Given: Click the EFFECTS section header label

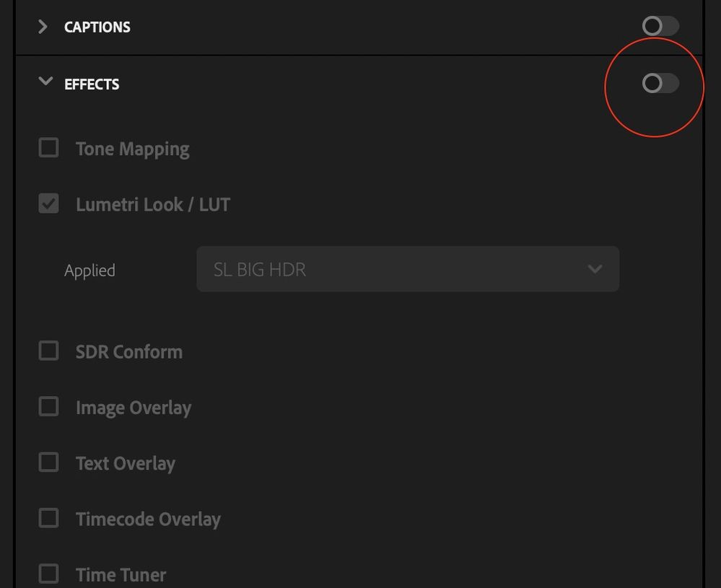Looking at the screenshot, I should tap(92, 84).
